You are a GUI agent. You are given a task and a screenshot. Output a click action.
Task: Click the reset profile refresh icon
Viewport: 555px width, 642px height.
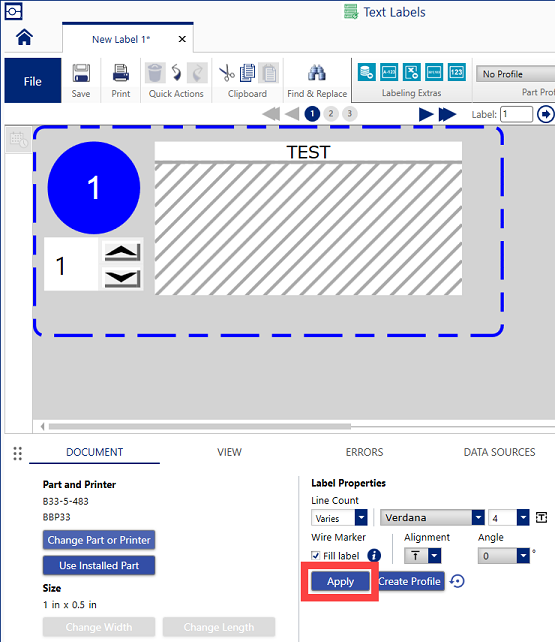tap(457, 581)
